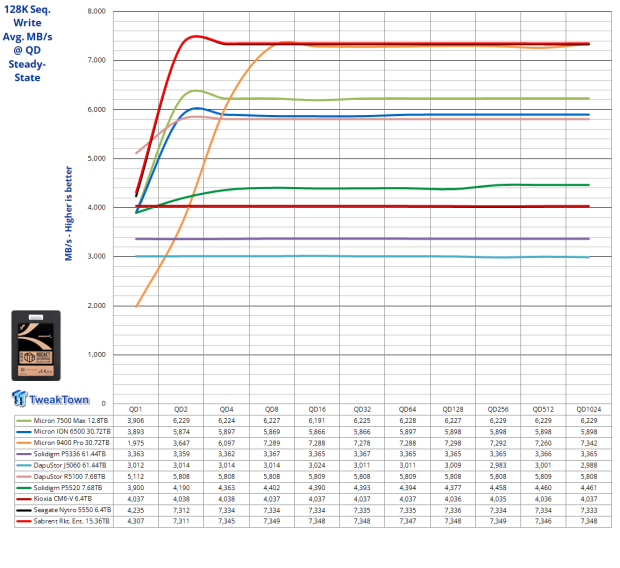Click the QD16 column header
The height and width of the screenshot is (568, 620).
tap(317, 409)
